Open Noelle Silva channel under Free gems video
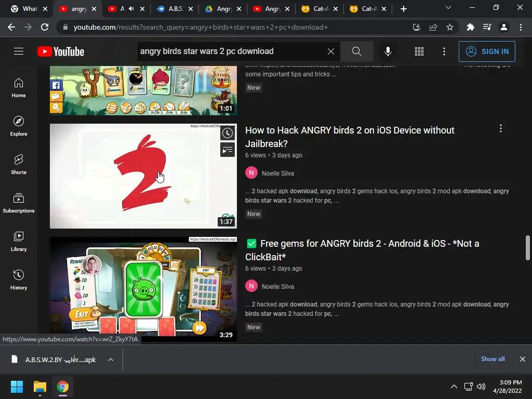The height and width of the screenshot is (399, 532). pyautogui.click(x=277, y=286)
